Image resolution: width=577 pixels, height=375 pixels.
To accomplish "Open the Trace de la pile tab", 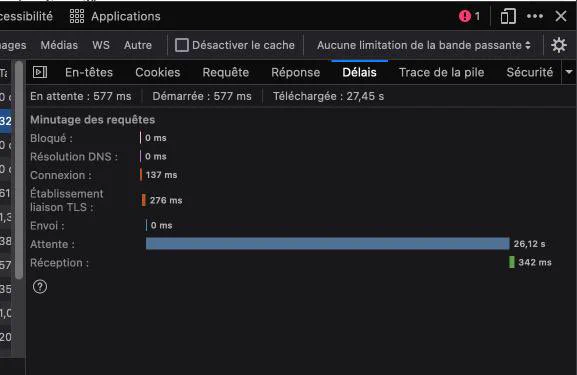I will [441, 72].
